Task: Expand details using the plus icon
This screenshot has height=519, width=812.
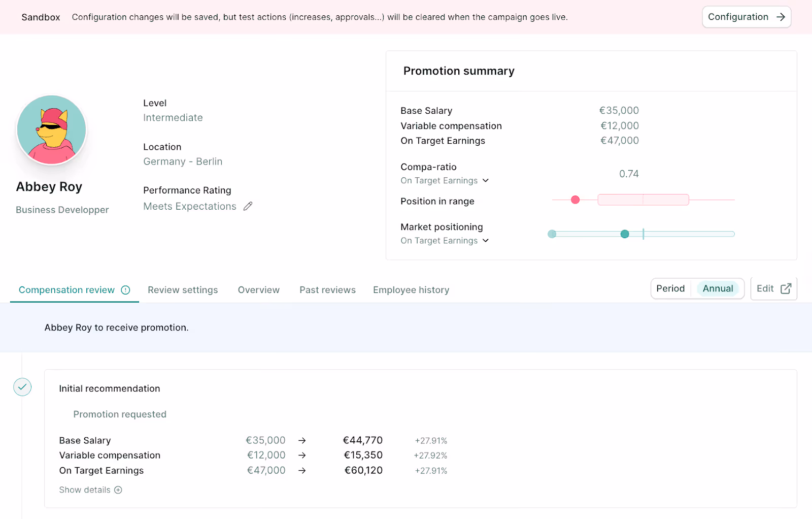Action: [118, 490]
